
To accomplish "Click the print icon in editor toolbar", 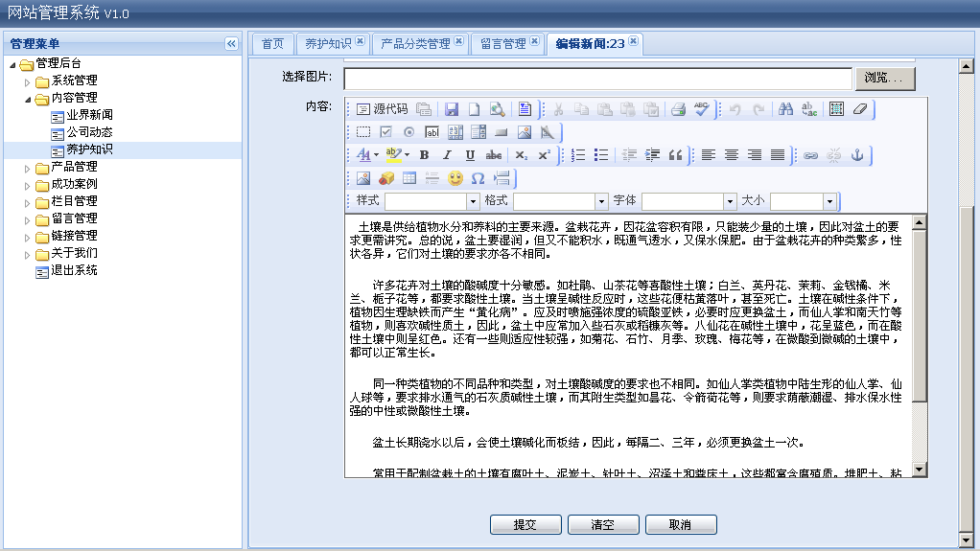I will tap(679, 109).
